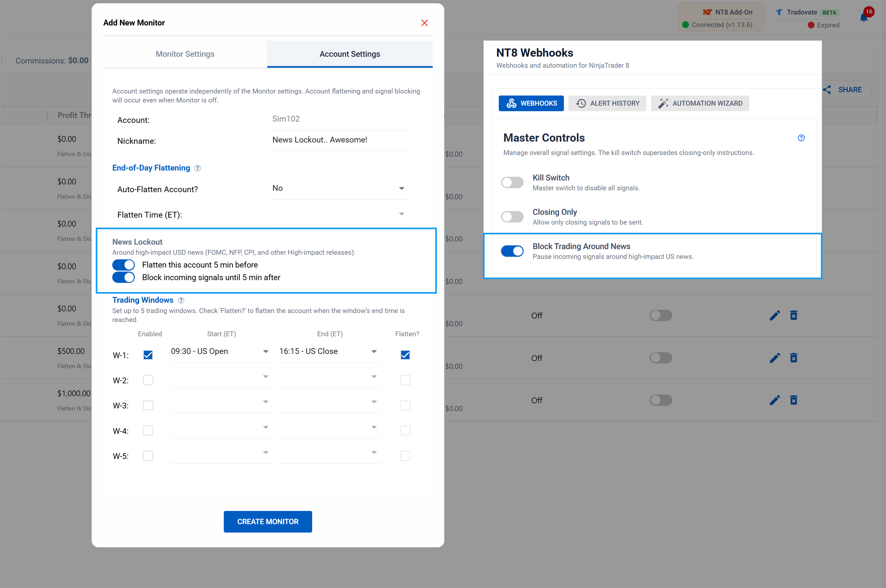Screen dimensions: 886x588
Task: Open the WEBHOOKS tab
Action: 531,103
